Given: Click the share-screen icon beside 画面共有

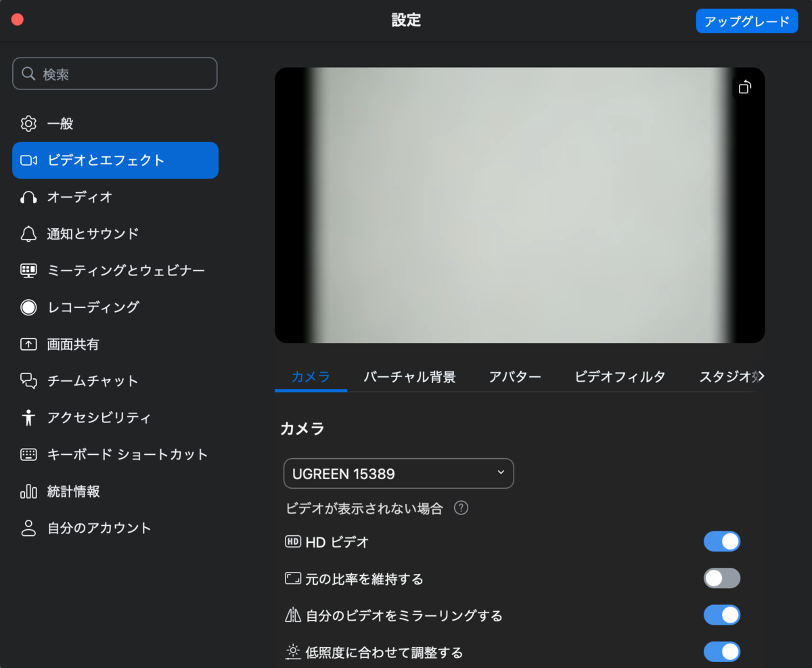Looking at the screenshot, I should pyautogui.click(x=28, y=344).
